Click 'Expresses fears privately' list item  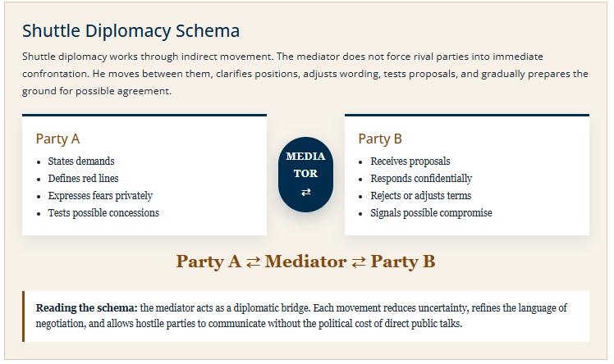100,195
